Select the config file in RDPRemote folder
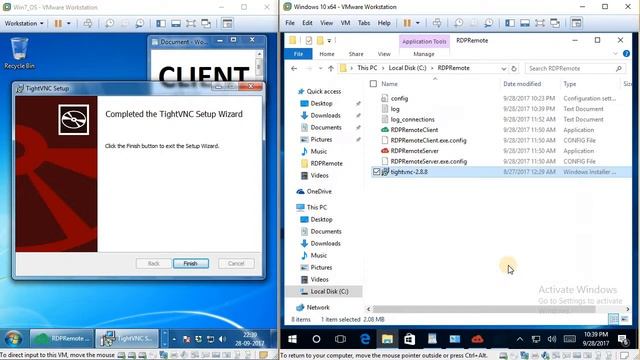 coord(399,98)
